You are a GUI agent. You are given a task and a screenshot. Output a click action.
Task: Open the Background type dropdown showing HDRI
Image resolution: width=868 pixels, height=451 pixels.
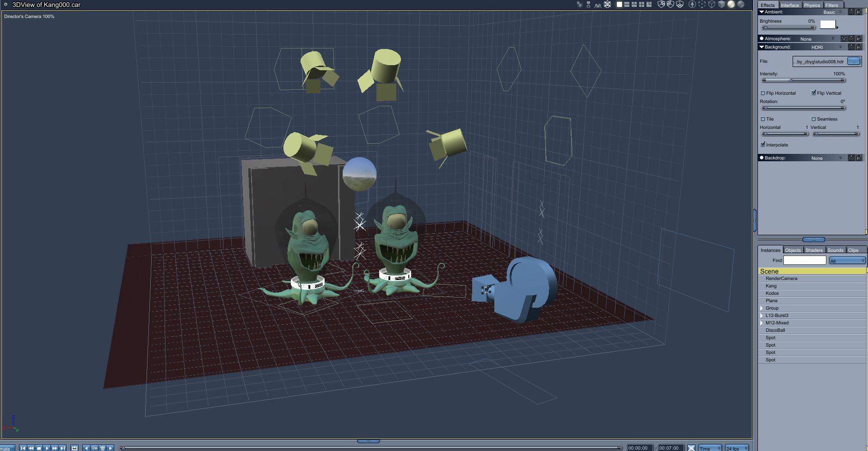[x=827, y=47]
